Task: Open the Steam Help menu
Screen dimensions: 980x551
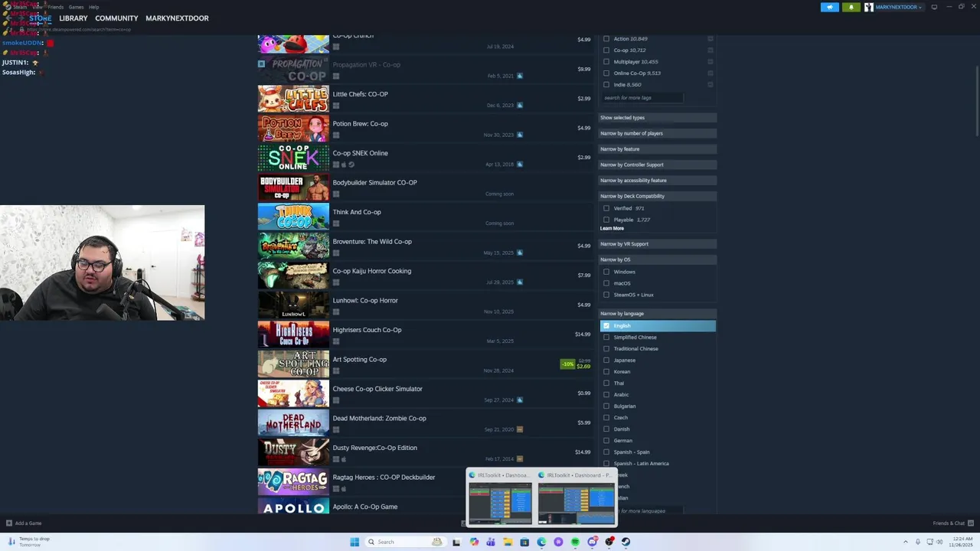Action: pyautogui.click(x=93, y=7)
